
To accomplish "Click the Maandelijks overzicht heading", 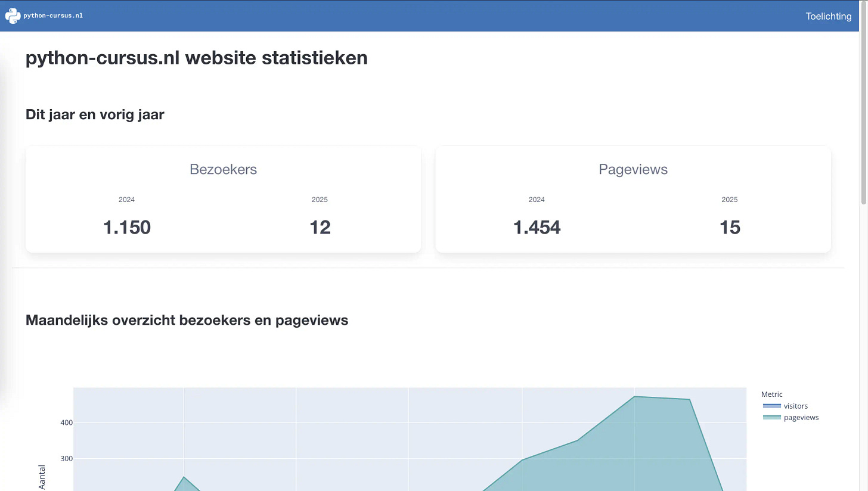I will (187, 320).
